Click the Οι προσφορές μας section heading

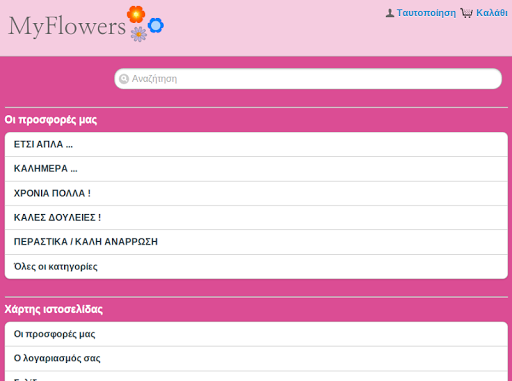[x=51, y=120]
